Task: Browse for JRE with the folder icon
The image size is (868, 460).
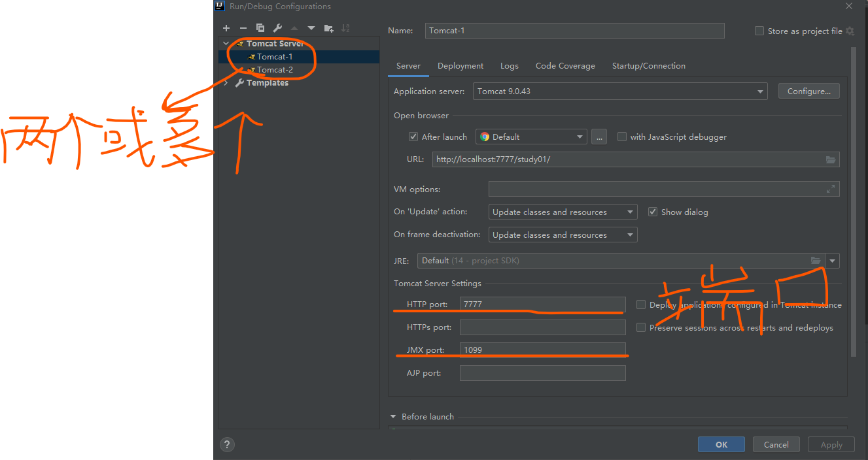Action: 816,261
